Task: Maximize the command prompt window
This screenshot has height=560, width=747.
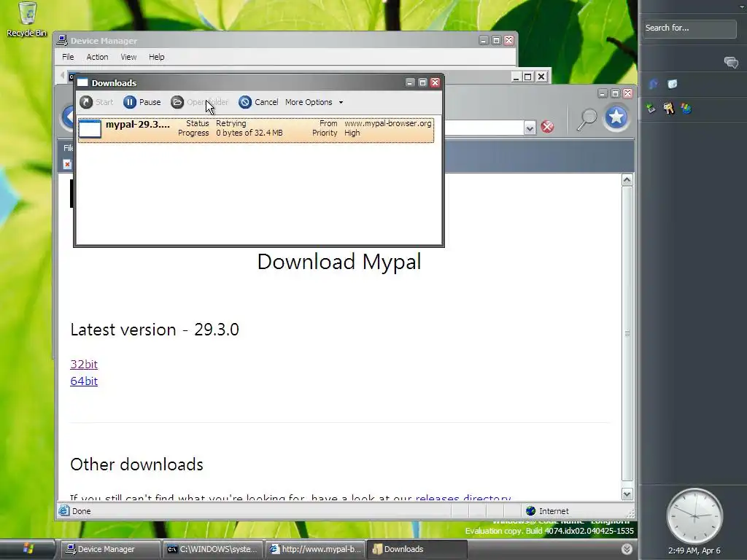Action: pyautogui.click(x=528, y=77)
